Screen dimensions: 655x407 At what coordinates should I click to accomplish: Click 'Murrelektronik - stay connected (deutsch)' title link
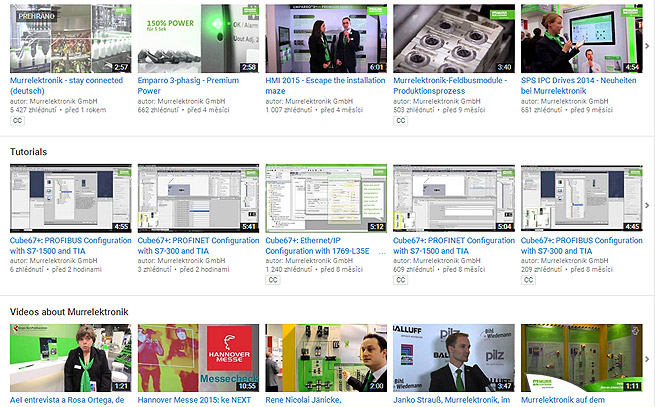click(x=66, y=85)
